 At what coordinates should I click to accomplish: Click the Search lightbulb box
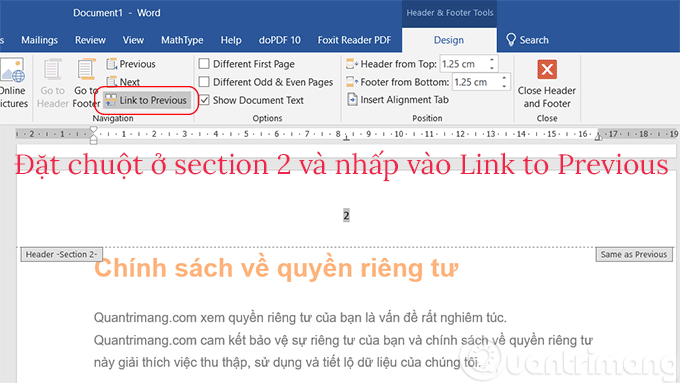click(527, 40)
